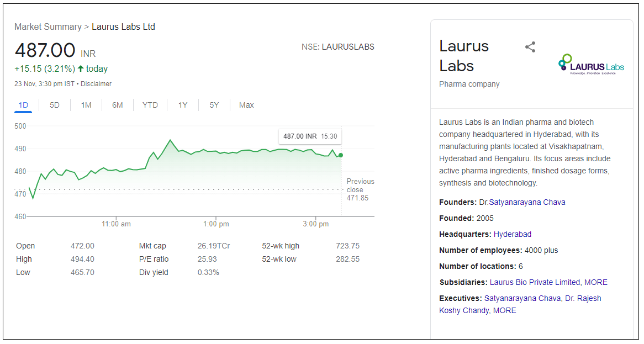
Task: Open the Hyderabad headquarters link
Action: [512, 234]
